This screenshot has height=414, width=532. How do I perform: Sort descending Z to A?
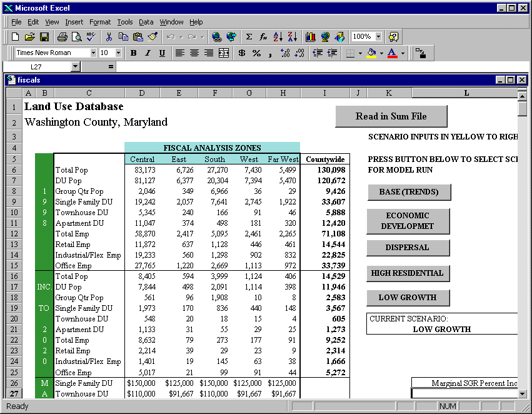click(x=293, y=37)
